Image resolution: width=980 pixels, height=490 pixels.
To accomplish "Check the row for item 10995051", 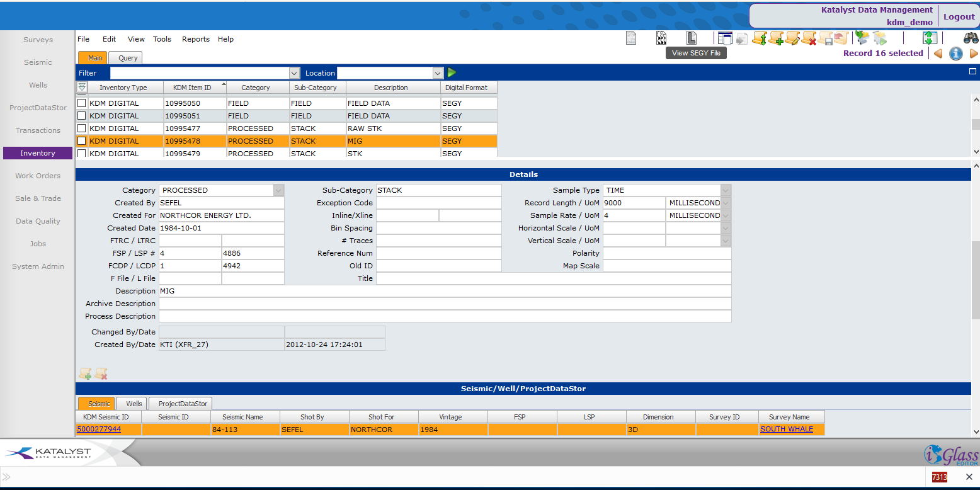I will tap(81, 115).
